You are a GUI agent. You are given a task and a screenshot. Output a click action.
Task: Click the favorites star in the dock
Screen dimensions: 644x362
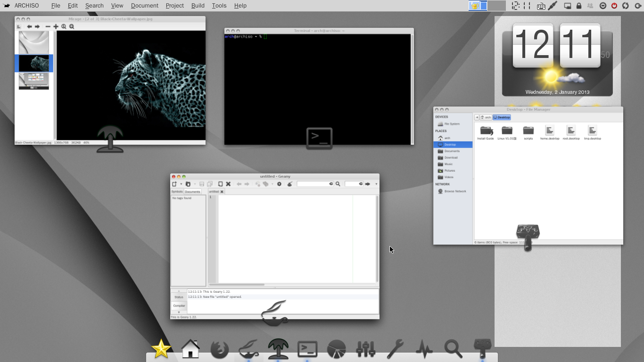coord(161,349)
